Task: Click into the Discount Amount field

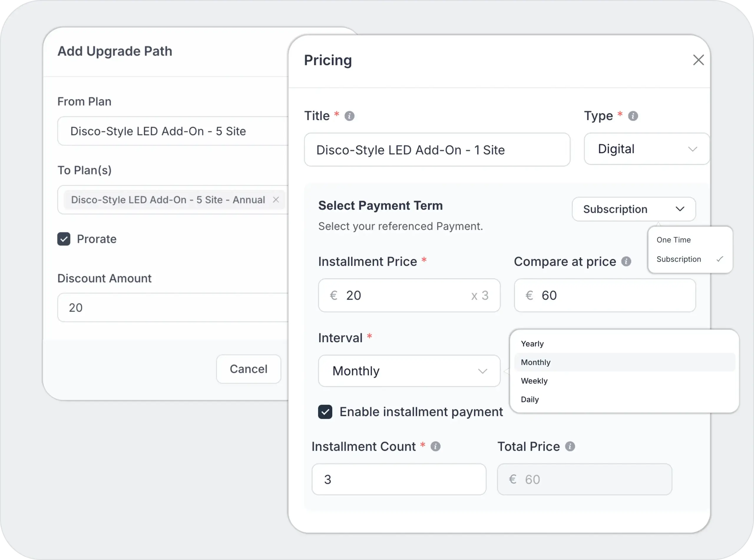Action: 173,307
